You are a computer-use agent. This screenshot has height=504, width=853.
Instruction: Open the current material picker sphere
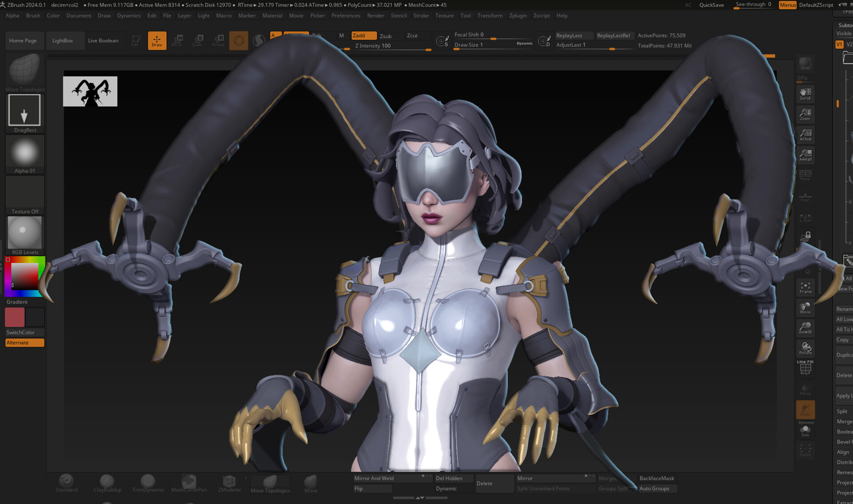(x=259, y=40)
